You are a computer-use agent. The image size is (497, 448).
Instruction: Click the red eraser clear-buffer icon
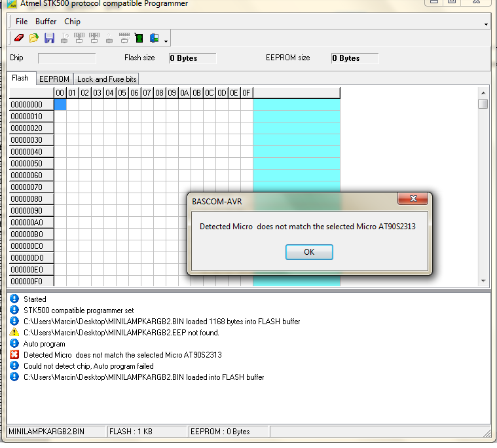coord(19,38)
